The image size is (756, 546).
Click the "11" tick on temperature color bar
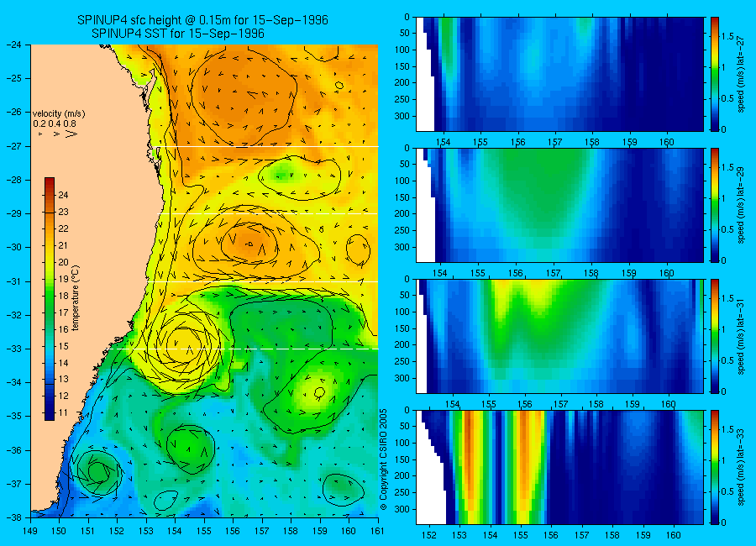[x=63, y=412]
